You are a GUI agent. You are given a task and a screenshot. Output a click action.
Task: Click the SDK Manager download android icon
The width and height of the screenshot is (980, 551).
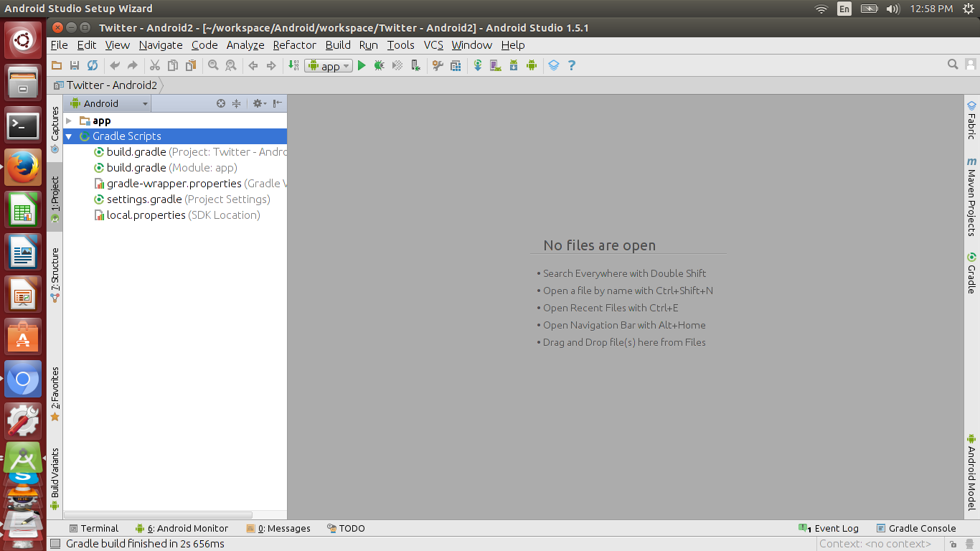pyautogui.click(x=514, y=65)
